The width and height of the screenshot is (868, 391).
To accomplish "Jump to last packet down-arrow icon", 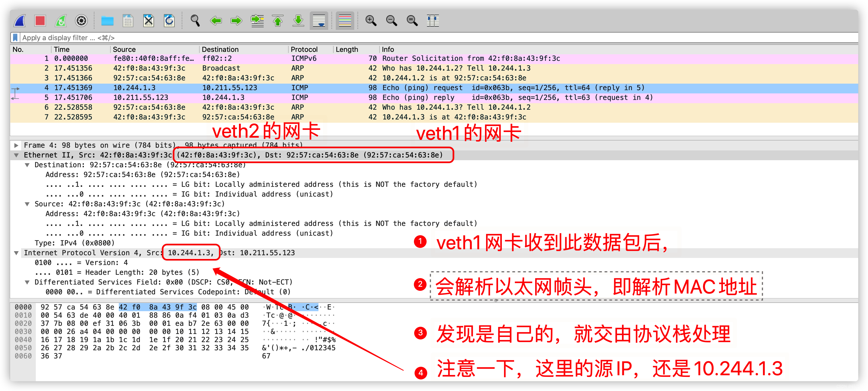I will (x=298, y=21).
